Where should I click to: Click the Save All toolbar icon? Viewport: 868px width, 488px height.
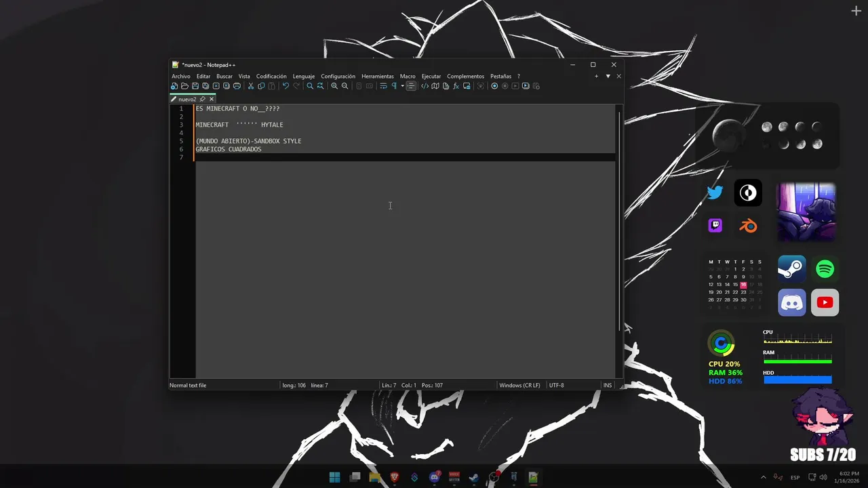205,86
